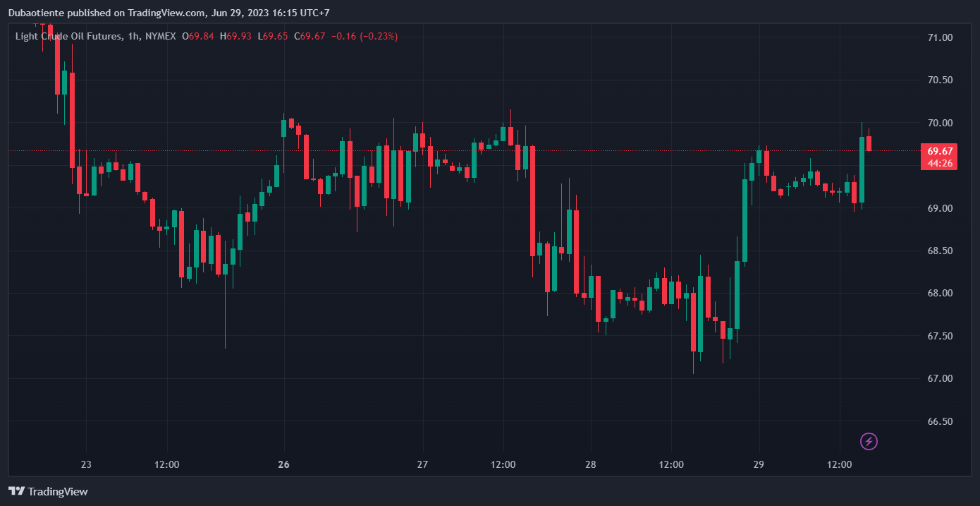The width and height of the screenshot is (980, 506).
Task: Click date 29 on the time axis
Action: (x=759, y=464)
